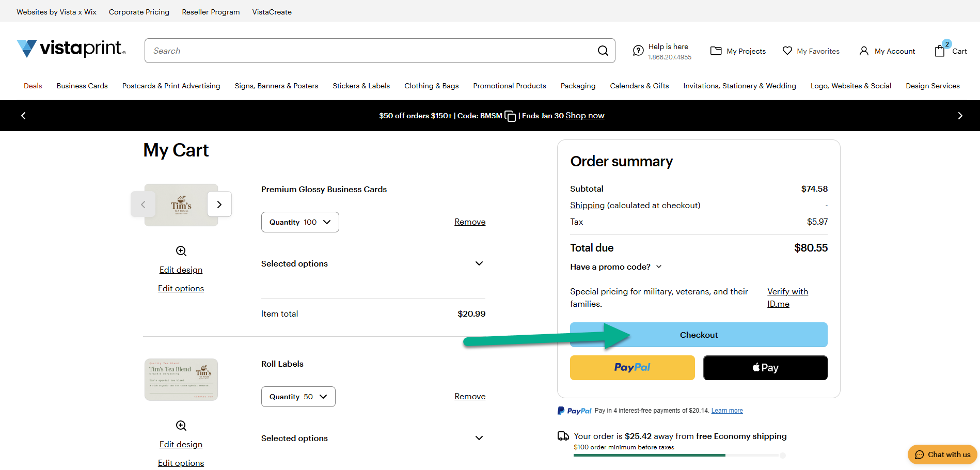Click the Tim's business card thumbnail
Screen dimensions: 980x470
pyautogui.click(x=181, y=205)
